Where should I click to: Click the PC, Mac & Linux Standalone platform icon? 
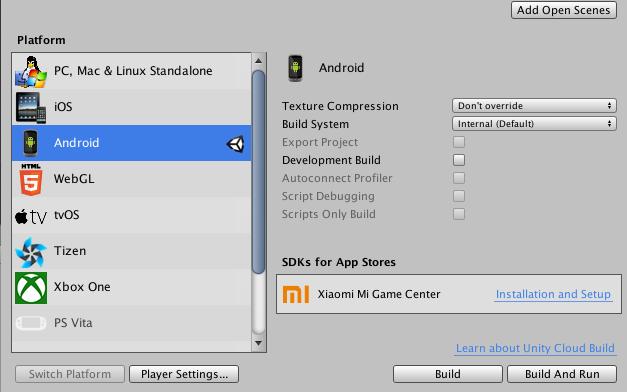[x=31, y=72]
